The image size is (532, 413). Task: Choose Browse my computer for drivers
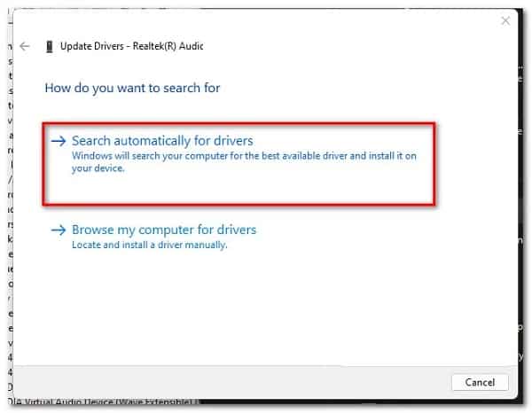(x=164, y=230)
